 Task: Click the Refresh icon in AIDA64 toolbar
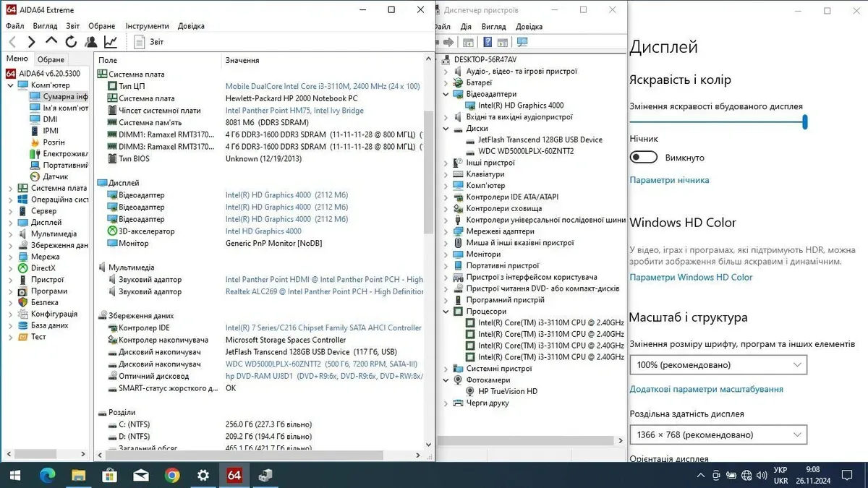pyautogui.click(x=71, y=42)
